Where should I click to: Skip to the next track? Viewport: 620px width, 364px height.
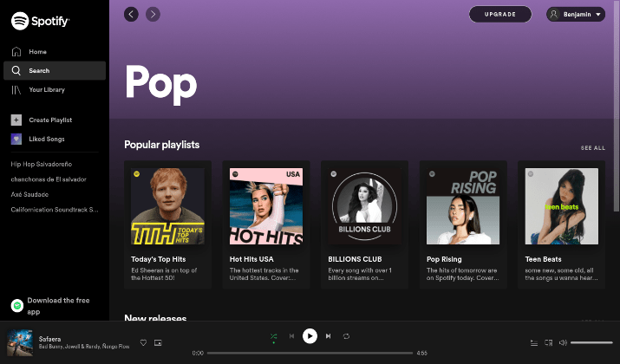[328, 336]
